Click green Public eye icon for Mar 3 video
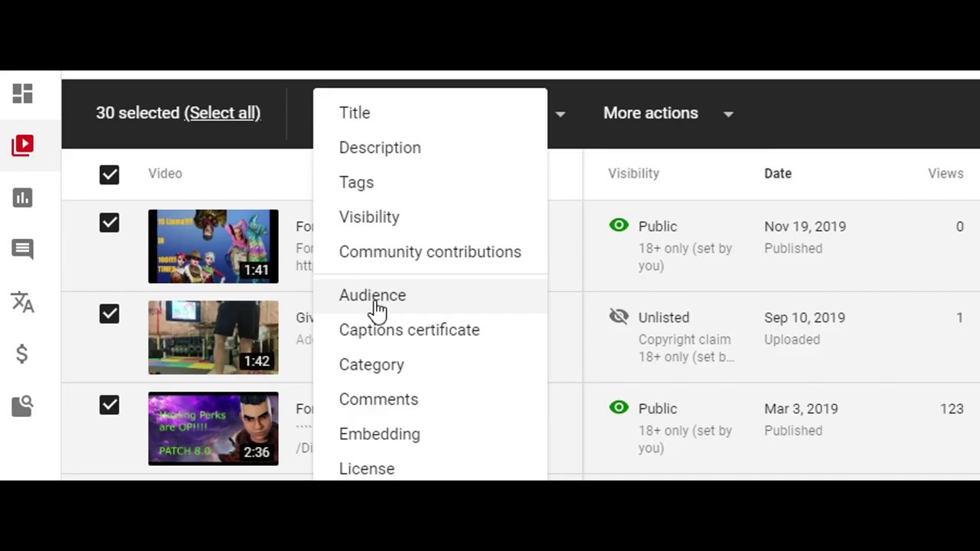The width and height of the screenshot is (980, 551). [x=619, y=408]
